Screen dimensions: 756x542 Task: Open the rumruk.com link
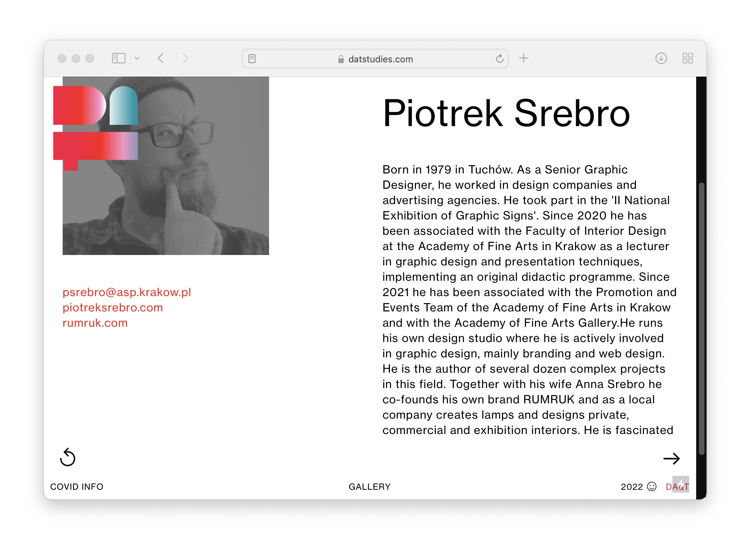click(x=95, y=323)
